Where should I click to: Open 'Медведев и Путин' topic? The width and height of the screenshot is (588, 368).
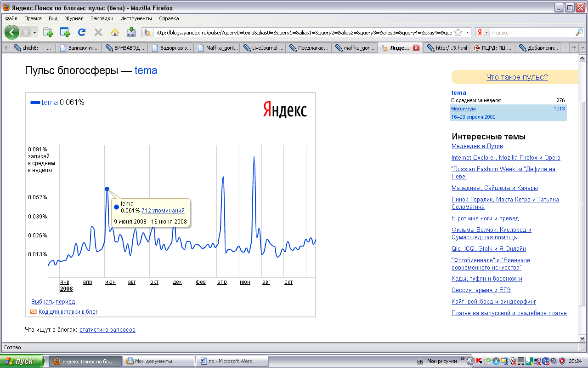(x=477, y=146)
